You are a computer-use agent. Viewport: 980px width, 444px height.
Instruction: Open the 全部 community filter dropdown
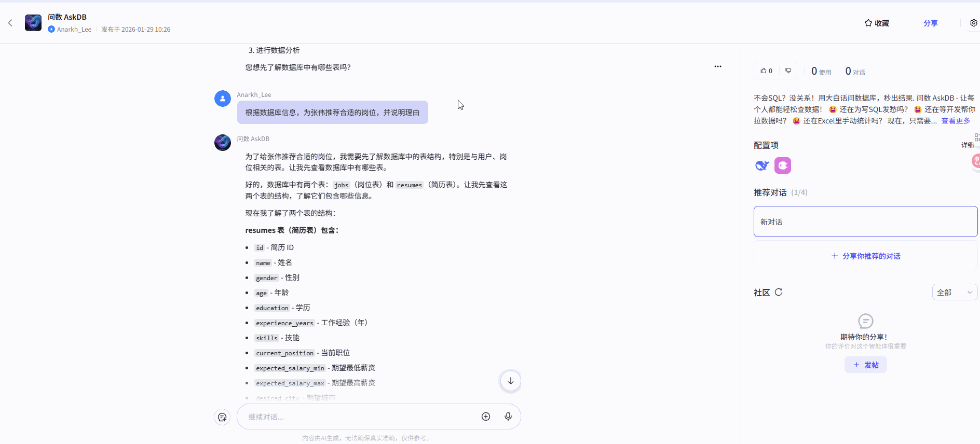pyautogui.click(x=955, y=292)
